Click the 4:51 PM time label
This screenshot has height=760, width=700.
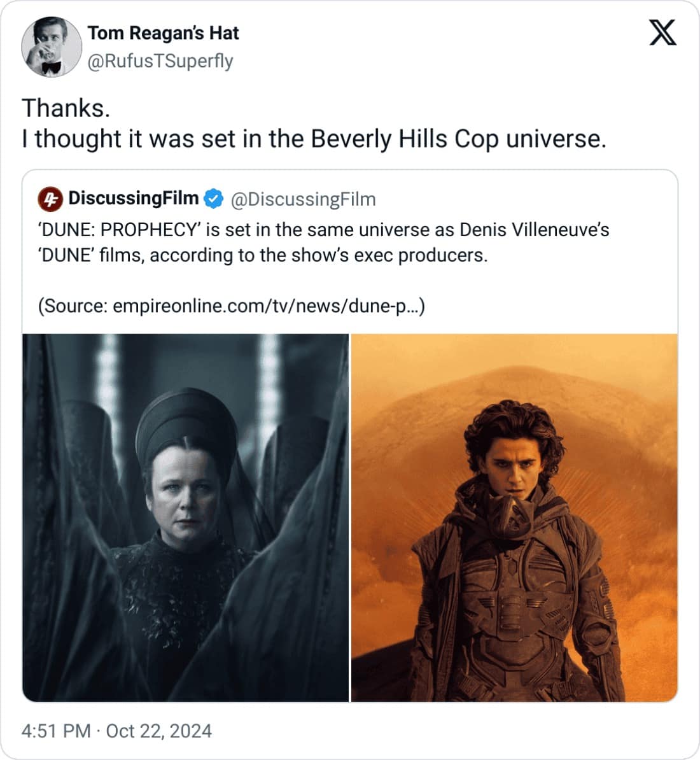[x=55, y=731]
